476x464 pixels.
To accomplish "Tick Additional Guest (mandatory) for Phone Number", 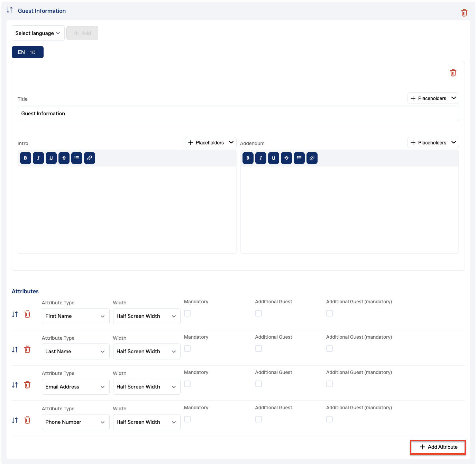I will pyautogui.click(x=330, y=419).
